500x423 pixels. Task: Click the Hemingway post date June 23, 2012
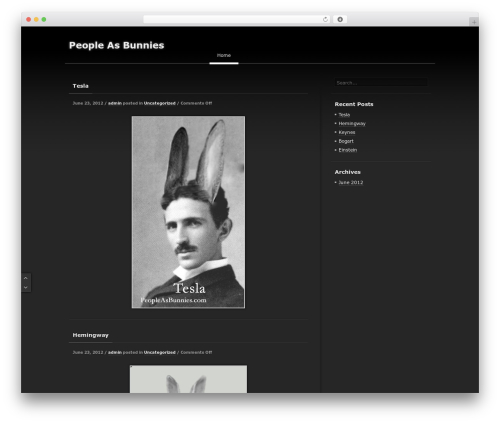click(88, 352)
